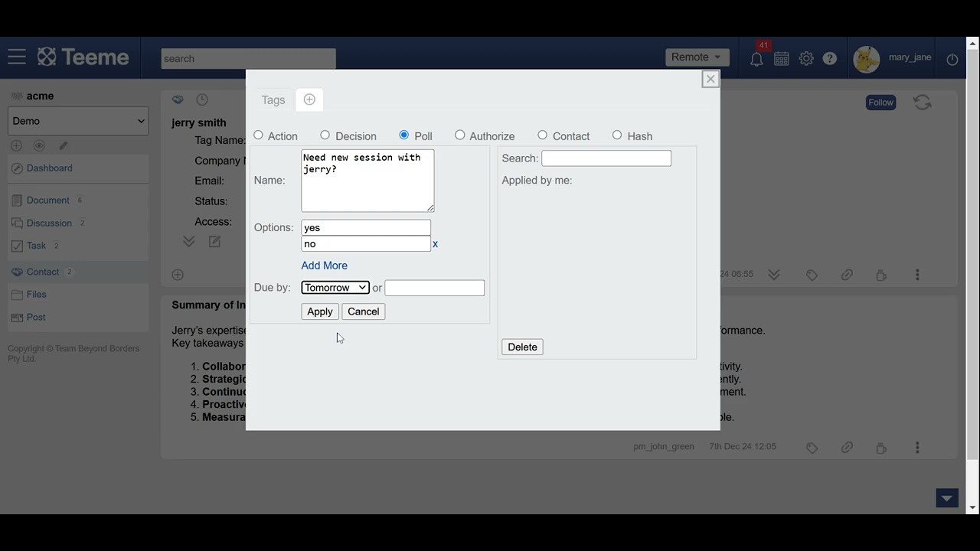Open the help question mark icon
Image resolution: width=980 pixels, height=551 pixels.
tap(830, 58)
